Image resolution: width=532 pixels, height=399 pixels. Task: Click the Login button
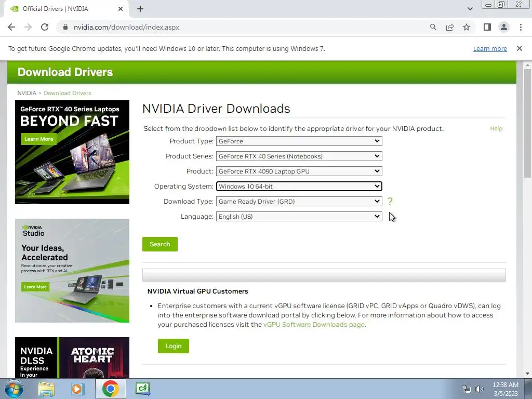[x=174, y=346]
